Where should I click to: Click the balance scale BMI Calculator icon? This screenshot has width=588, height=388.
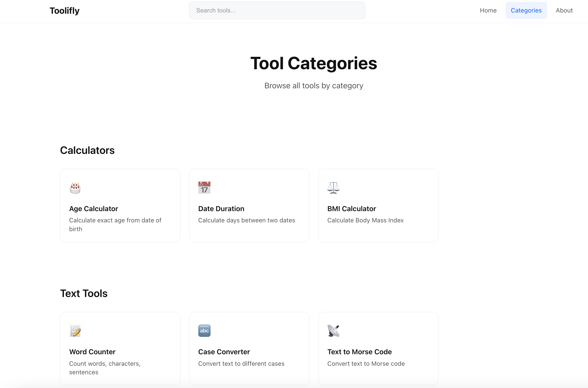[333, 188]
